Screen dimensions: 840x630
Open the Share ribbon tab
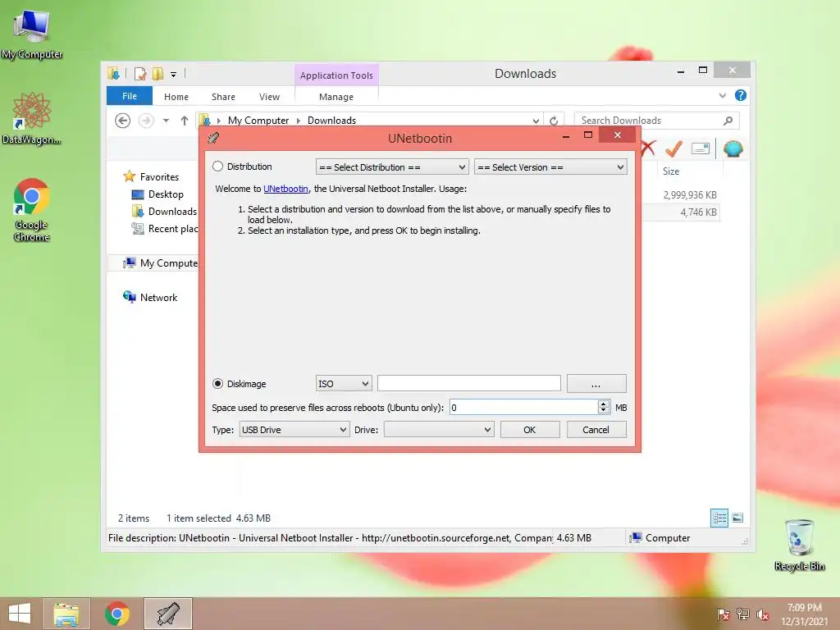pos(223,97)
